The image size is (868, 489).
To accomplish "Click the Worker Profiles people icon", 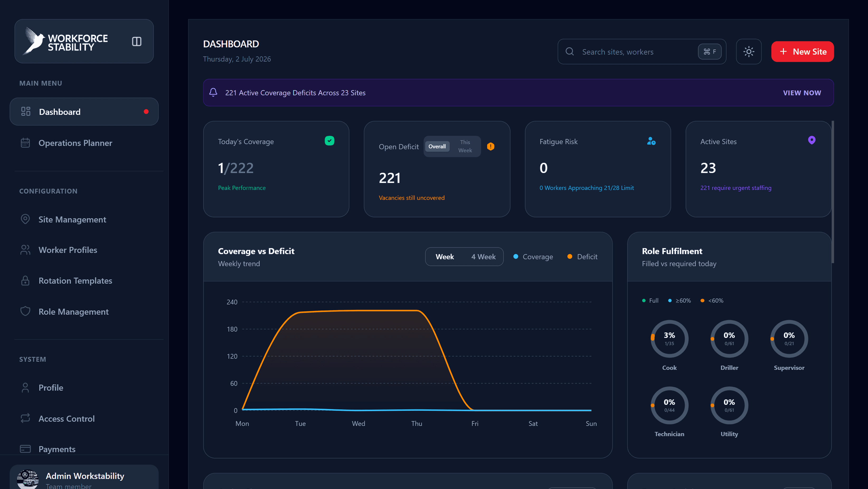I will tap(25, 250).
